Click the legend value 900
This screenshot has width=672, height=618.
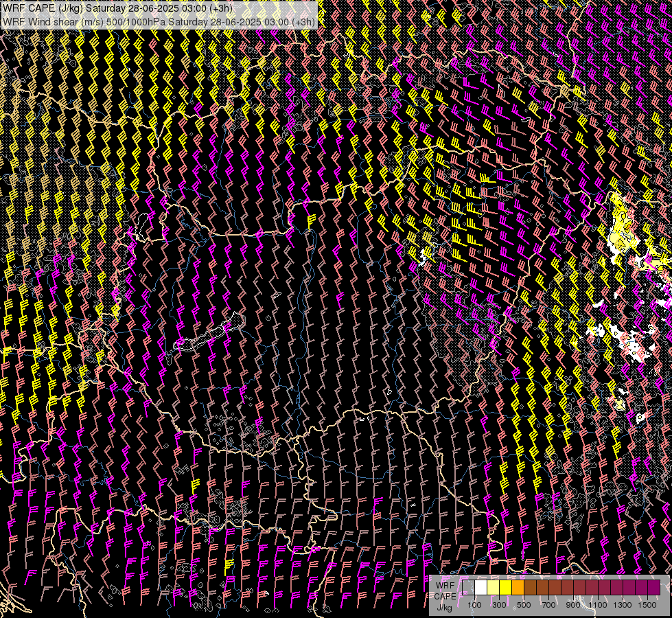(573, 605)
